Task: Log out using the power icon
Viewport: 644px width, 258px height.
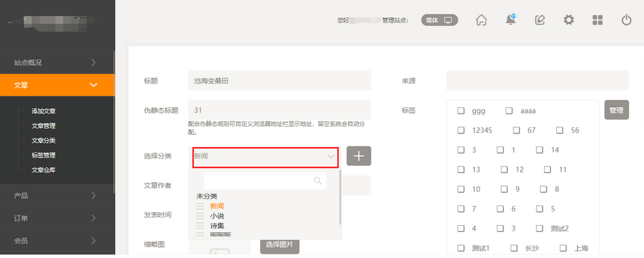Action: 626,20
